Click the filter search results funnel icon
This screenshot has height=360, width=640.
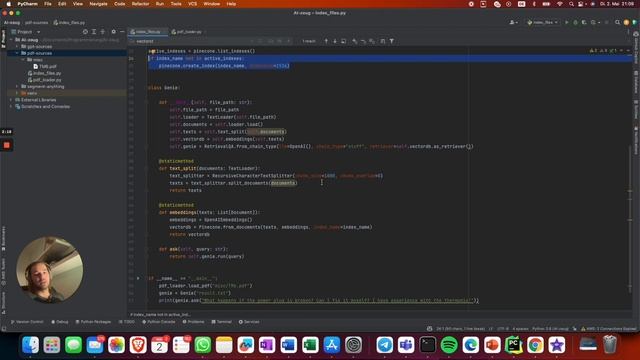[x=391, y=41]
